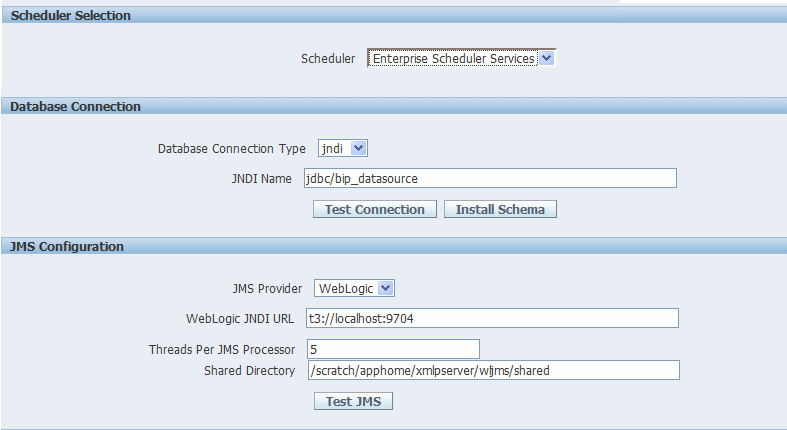Click the WebLogic JNDI URL field
This screenshot has width=787, height=430.
click(492, 318)
